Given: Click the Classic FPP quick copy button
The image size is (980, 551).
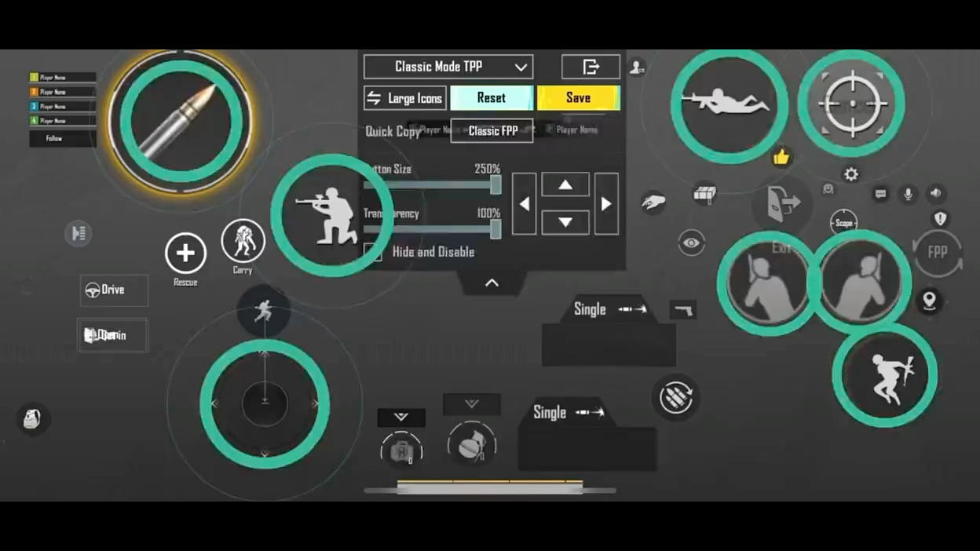Looking at the screenshot, I should coord(492,131).
